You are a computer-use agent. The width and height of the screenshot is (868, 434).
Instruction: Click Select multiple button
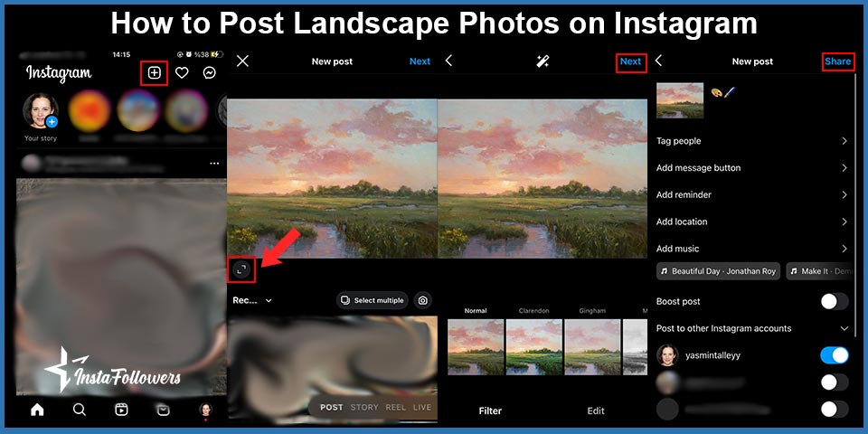coord(372,300)
